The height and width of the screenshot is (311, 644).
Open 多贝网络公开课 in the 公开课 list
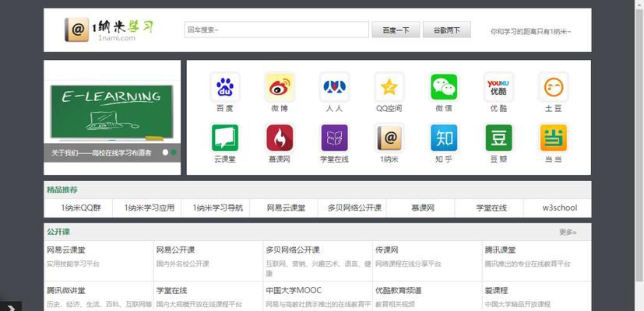coord(293,250)
